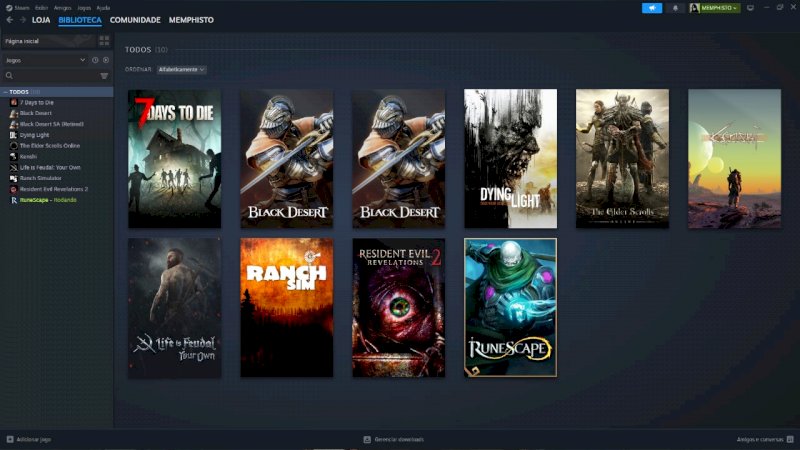The width and height of the screenshot is (800, 450).
Task: Select Black Desert in the sidebar
Action: click(x=36, y=113)
